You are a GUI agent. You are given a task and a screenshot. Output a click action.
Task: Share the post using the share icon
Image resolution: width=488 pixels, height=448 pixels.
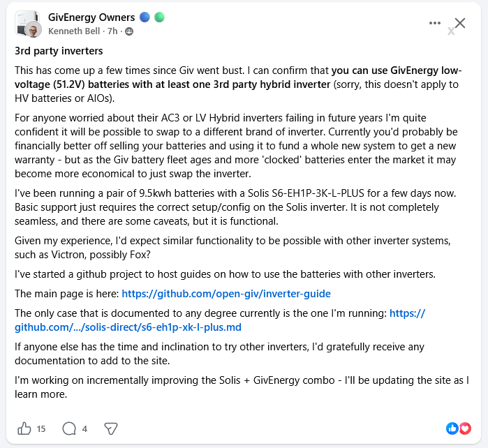pyautogui.click(x=111, y=428)
